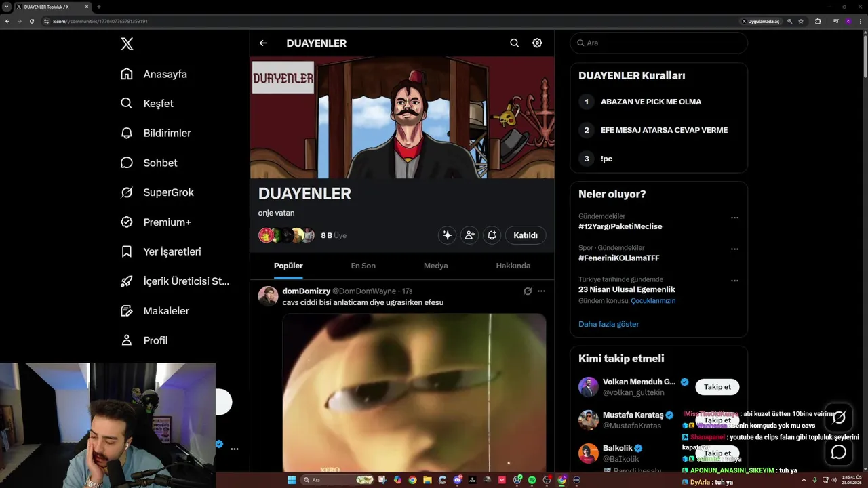The width and height of the screenshot is (868, 488).
Task: Open more options for #12YargıPaketiMeclise trend
Action: pyautogui.click(x=734, y=218)
